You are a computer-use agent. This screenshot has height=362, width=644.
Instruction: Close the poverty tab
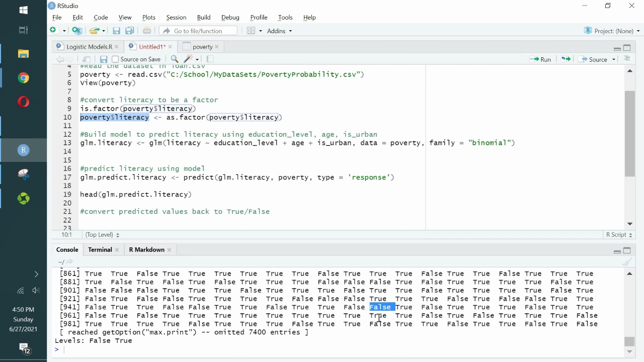217,47
